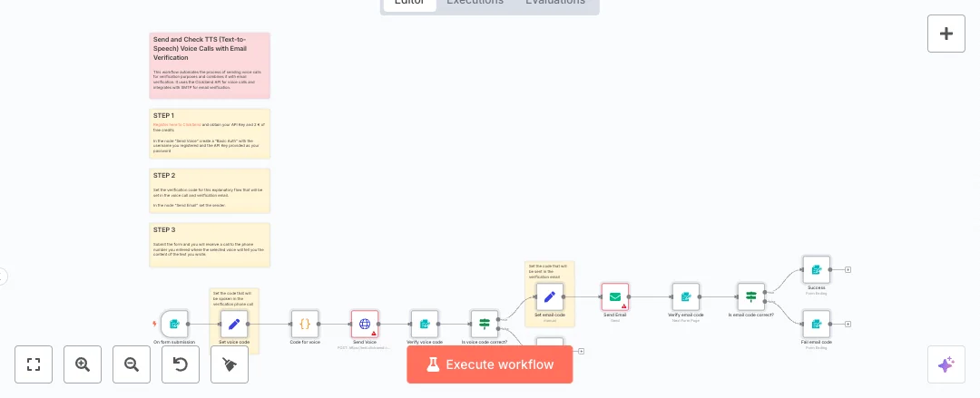
Task: Switch to the Evaluations tab
Action: click(555, 3)
